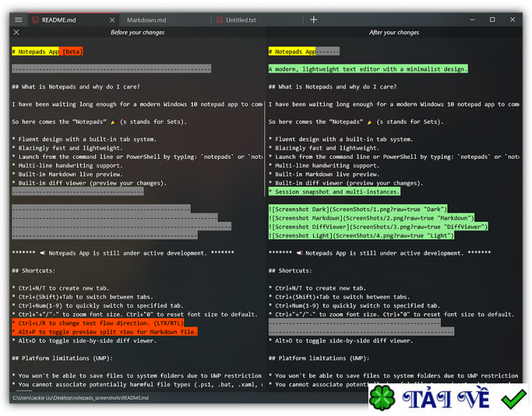Click '## Platform limitations (UWP):' in right pane
532x416 pixels.
tap(319, 358)
